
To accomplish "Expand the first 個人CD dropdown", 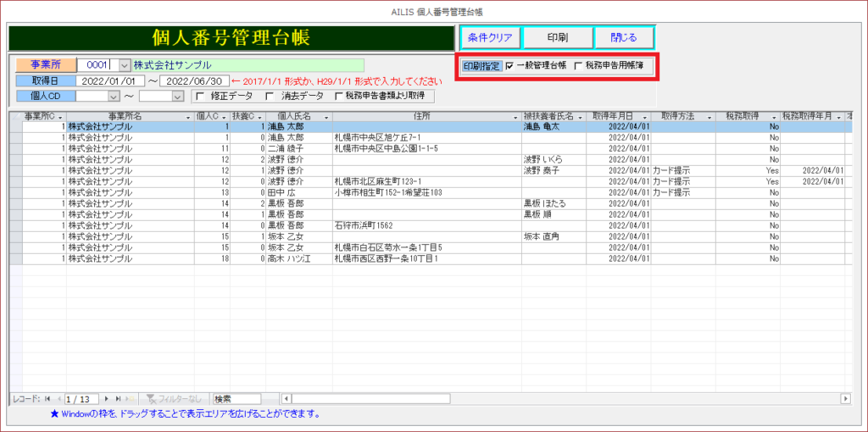I will pyautogui.click(x=114, y=96).
